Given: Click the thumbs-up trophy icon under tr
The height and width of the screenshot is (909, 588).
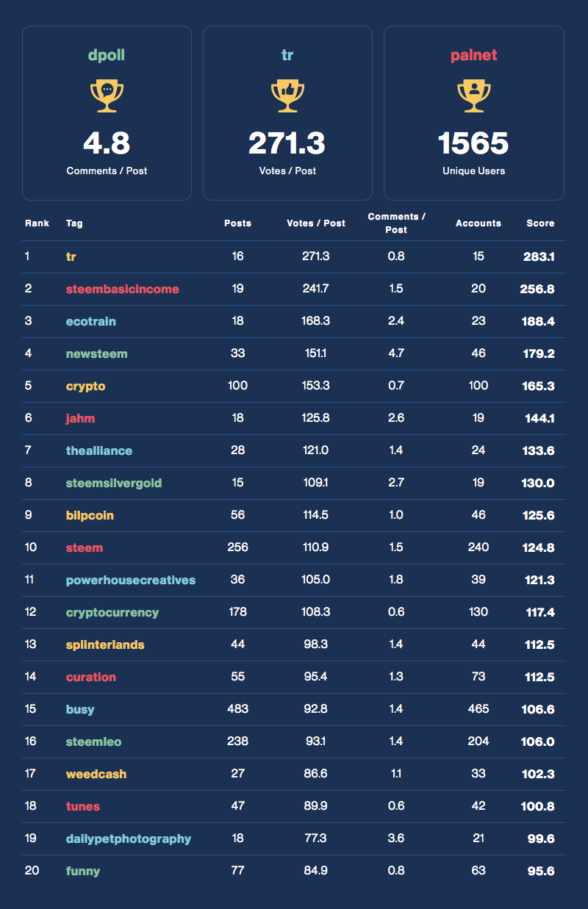Looking at the screenshot, I should click(287, 96).
